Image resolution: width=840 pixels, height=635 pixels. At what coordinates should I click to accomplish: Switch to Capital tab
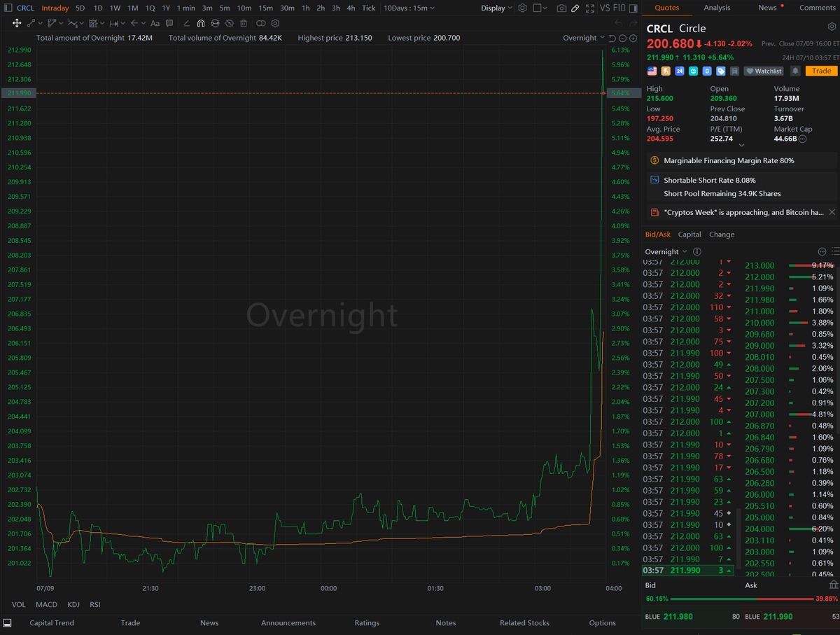[689, 235]
